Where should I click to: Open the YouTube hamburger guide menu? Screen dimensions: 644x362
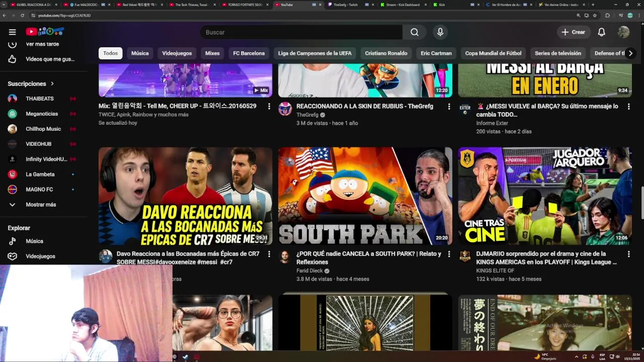pyautogui.click(x=12, y=32)
